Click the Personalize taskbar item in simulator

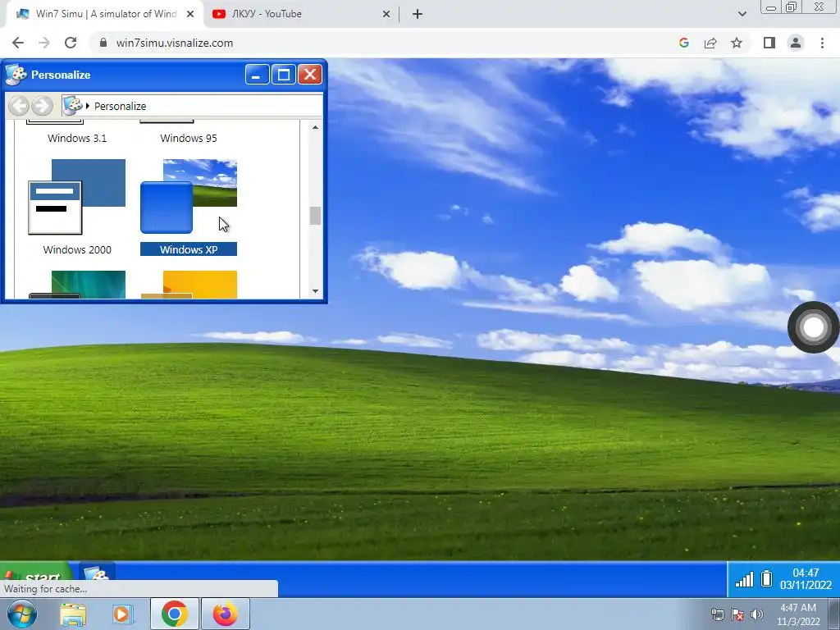click(x=97, y=572)
